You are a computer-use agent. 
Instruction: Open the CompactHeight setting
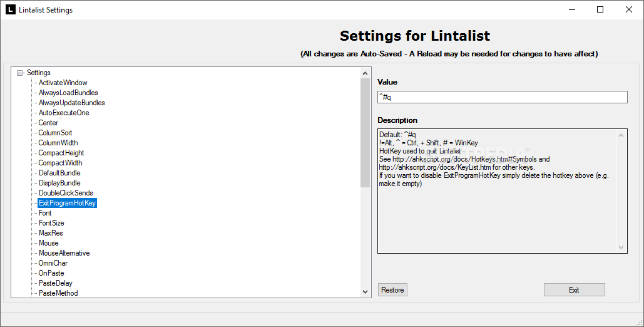[61, 153]
